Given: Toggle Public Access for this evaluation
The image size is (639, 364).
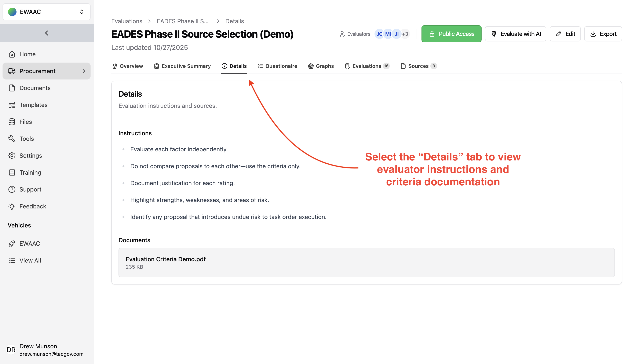Looking at the screenshot, I should coord(451,34).
